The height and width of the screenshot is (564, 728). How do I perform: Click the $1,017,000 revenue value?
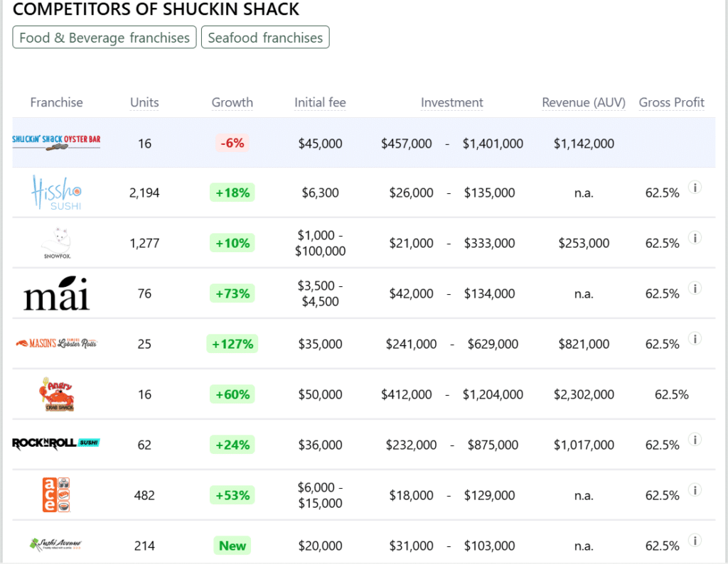(x=584, y=445)
